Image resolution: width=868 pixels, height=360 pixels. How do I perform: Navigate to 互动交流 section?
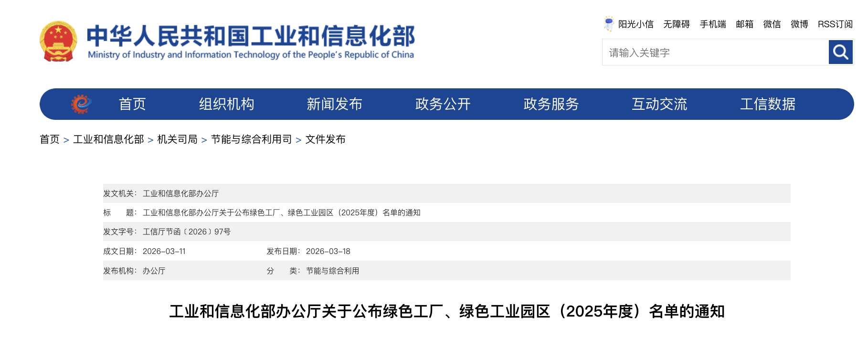point(659,104)
